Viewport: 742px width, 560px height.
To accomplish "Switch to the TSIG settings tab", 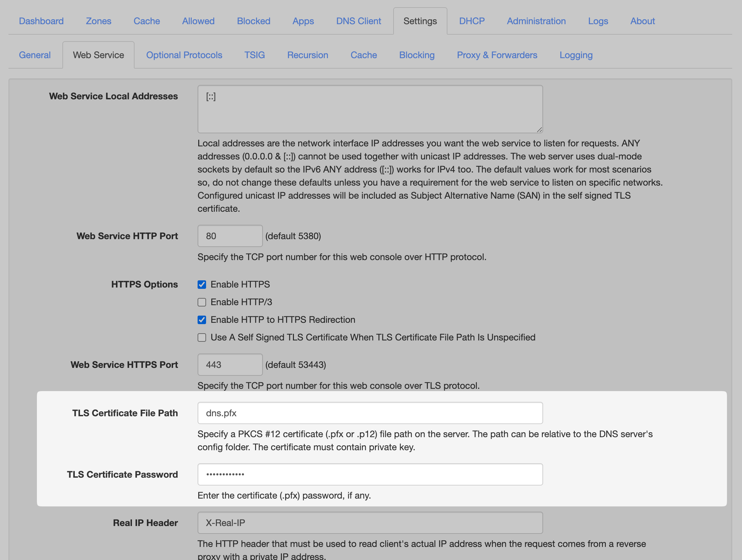I will pos(254,55).
